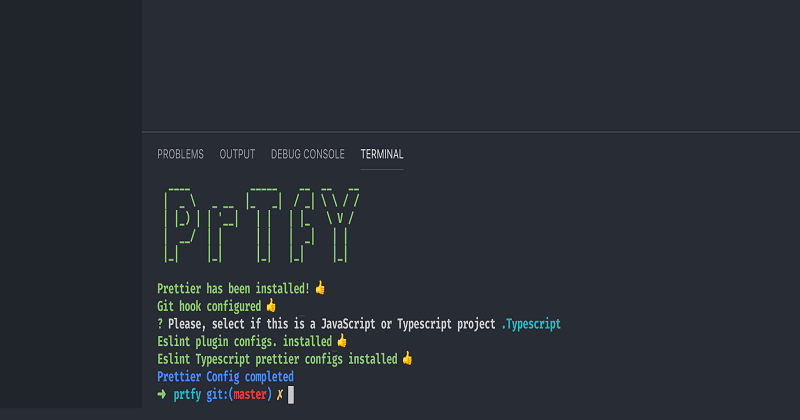800x420 pixels.
Task: Click the thumbs-up after 'Eslint plugin configs. installed'
Action: click(x=342, y=341)
